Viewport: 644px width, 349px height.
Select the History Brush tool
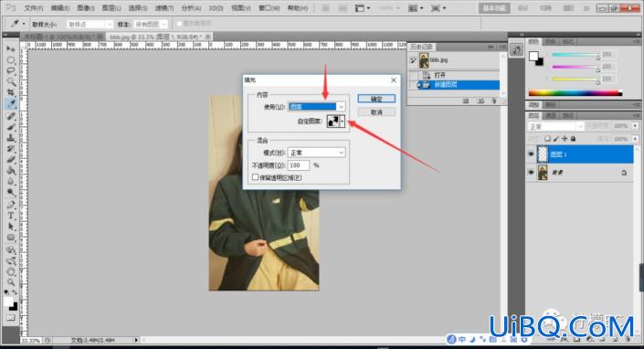pos(11,149)
